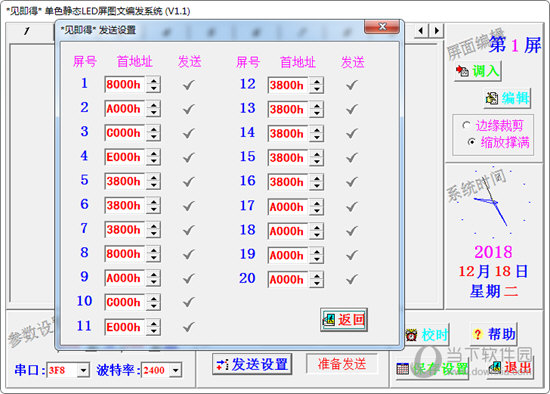Click the 12月 18日 date text

click(493, 272)
